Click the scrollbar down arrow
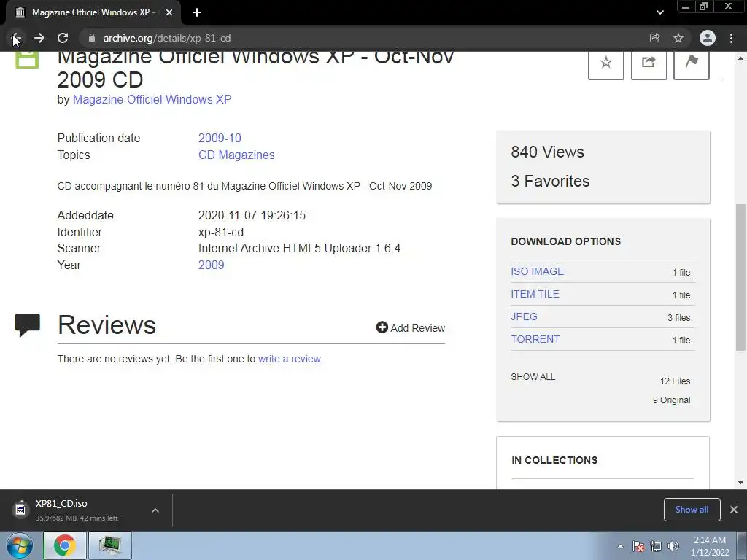Screen dimensions: 747x560 740,483
